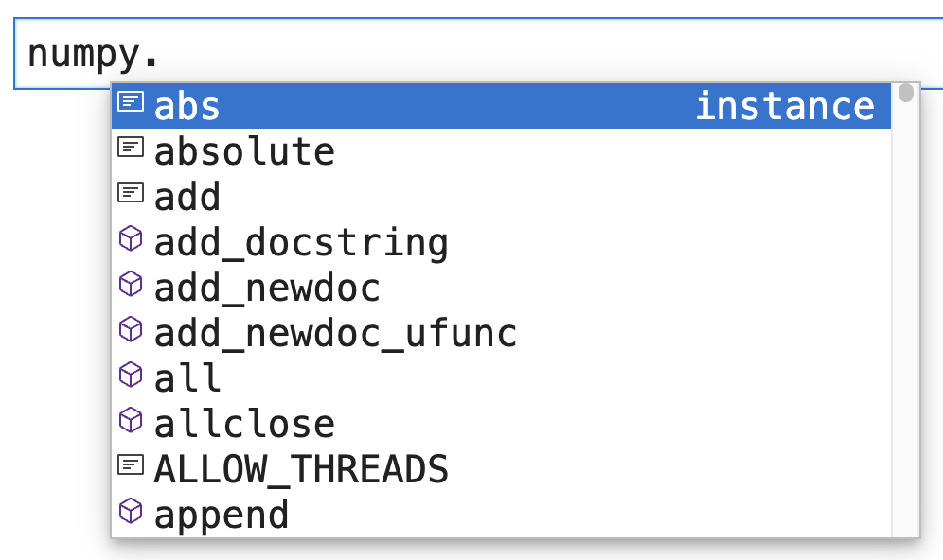Click the cube icon beside append
Image resolution: width=943 pixels, height=560 pixels.
[x=130, y=511]
